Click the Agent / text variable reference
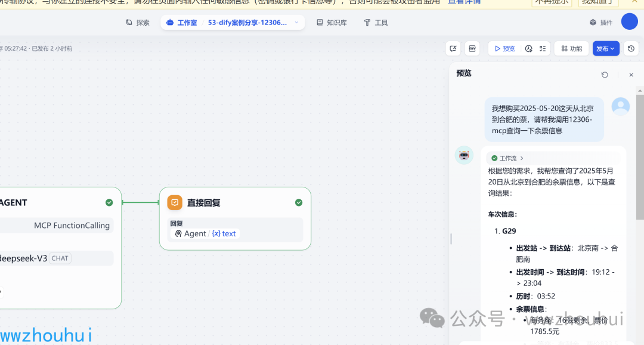644x345 pixels. [205, 233]
